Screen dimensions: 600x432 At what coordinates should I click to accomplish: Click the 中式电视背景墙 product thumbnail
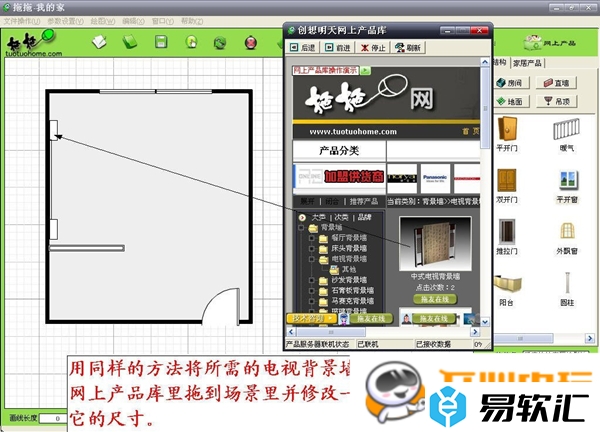click(435, 244)
